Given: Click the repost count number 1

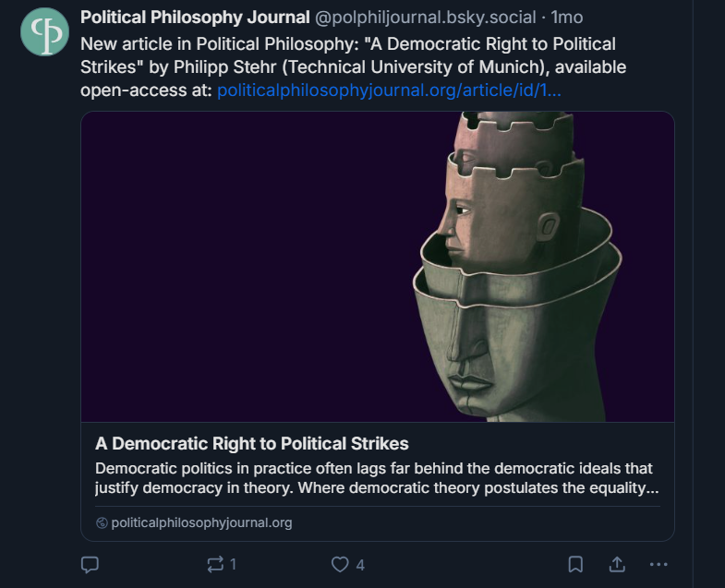Looking at the screenshot, I should click(x=233, y=564).
